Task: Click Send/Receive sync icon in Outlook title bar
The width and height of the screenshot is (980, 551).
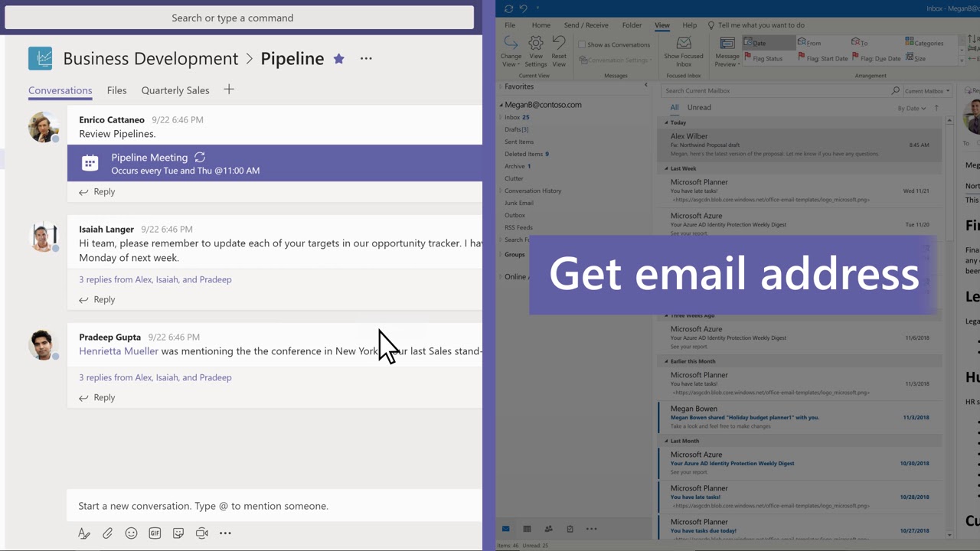Action: (509, 8)
